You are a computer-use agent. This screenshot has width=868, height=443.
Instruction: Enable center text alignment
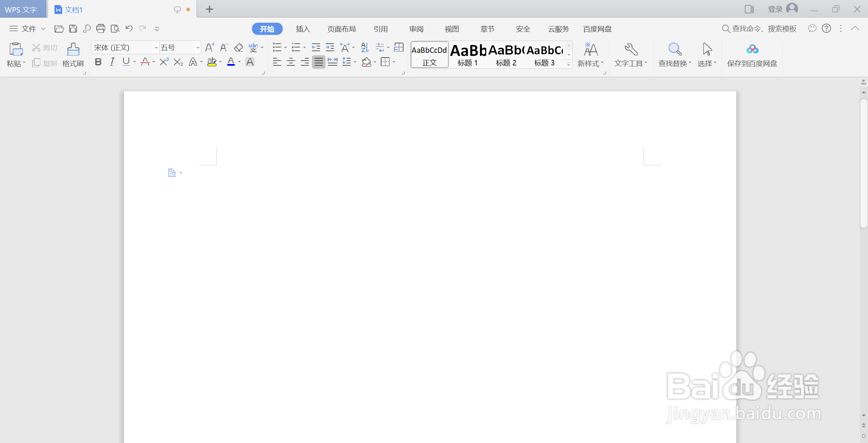pos(291,62)
